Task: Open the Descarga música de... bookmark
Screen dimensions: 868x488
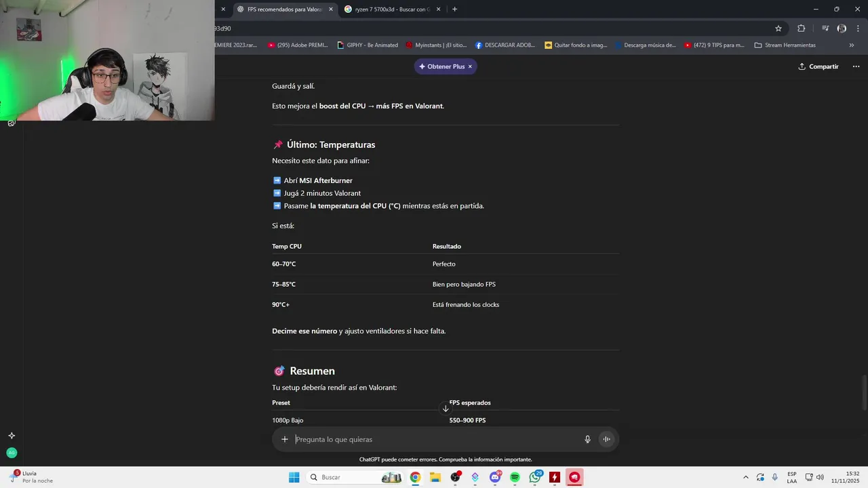Action: pos(646,45)
